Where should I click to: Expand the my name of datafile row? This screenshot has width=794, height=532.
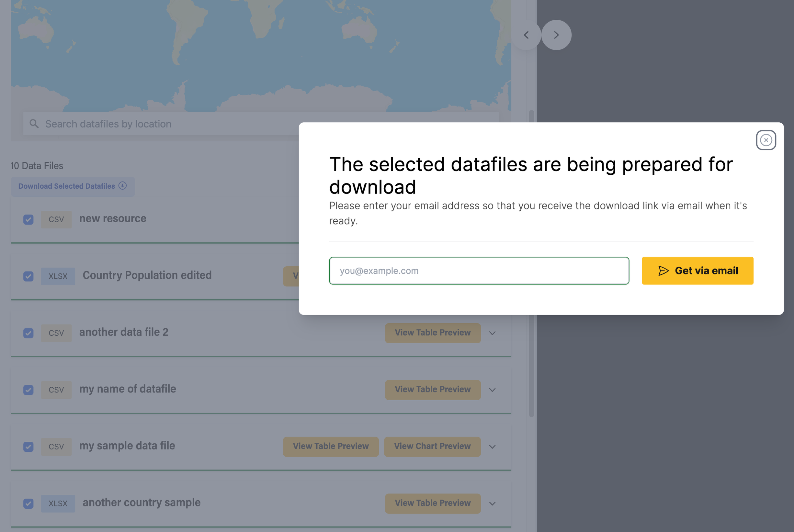pyautogui.click(x=492, y=390)
